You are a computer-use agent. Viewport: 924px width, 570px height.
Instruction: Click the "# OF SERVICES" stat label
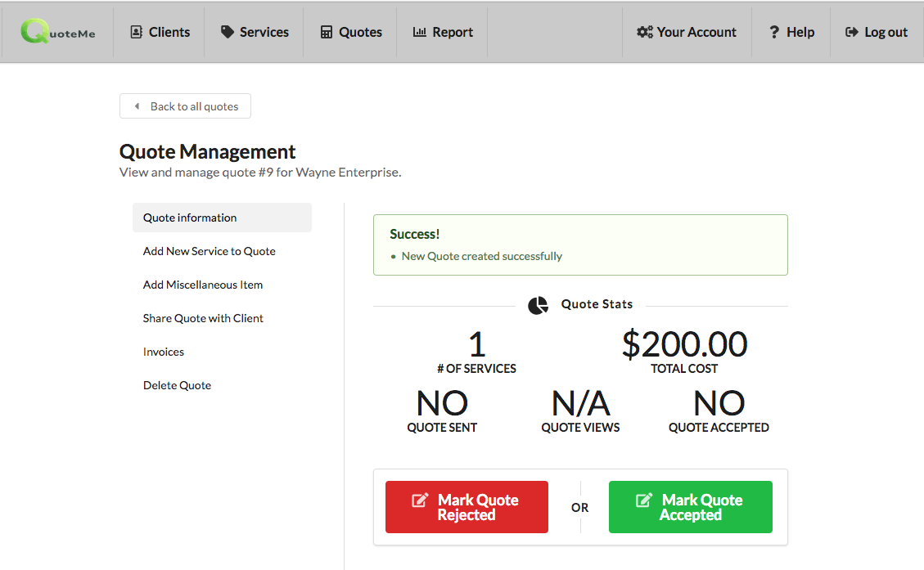(476, 369)
